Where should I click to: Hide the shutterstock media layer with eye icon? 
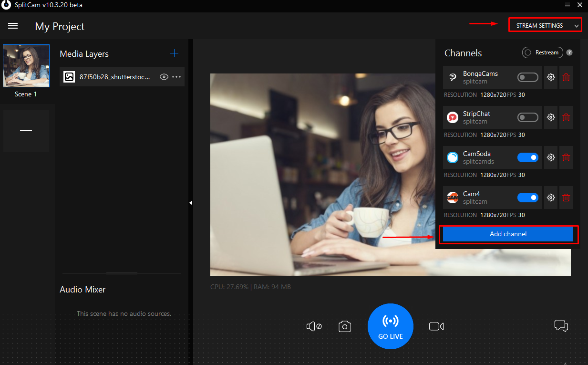click(x=164, y=77)
